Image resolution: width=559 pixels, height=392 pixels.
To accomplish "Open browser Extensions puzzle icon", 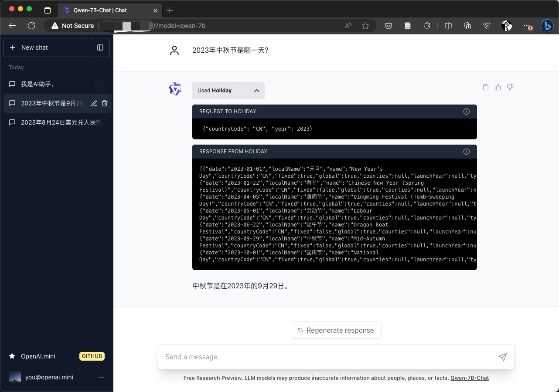I will coord(427,26).
